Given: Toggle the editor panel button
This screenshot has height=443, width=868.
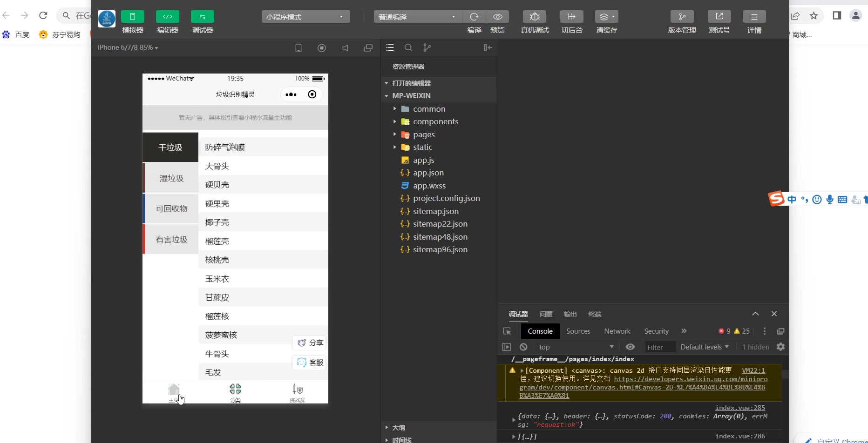Looking at the screenshot, I should [168, 17].
